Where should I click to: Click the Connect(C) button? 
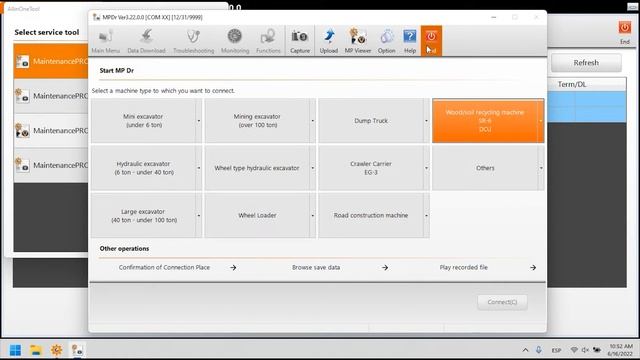502,302
